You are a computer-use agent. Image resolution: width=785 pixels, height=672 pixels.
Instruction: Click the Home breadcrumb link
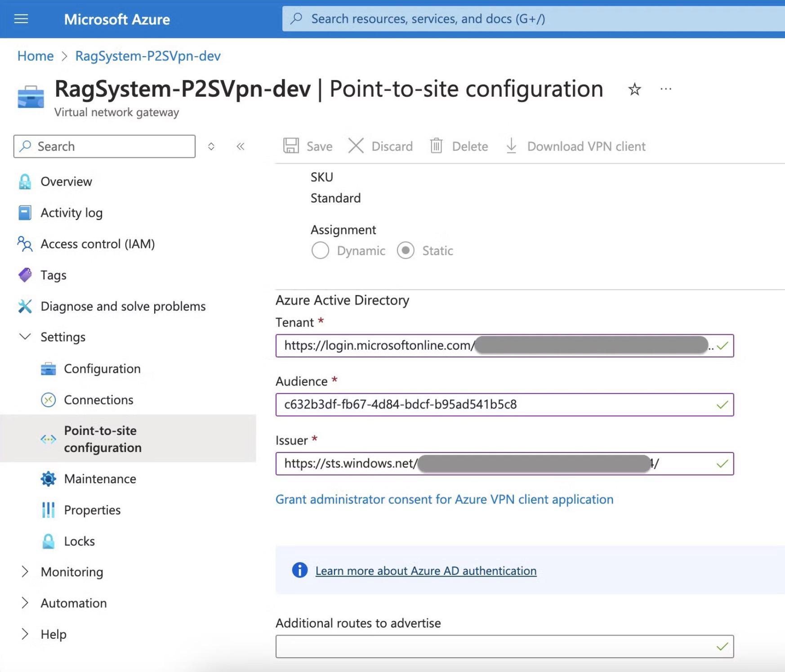[36, 56]
